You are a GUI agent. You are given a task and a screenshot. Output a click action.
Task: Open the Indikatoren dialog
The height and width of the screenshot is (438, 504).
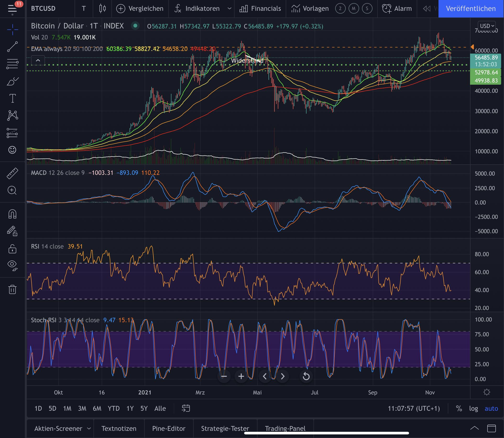click(x=197, y=9)
